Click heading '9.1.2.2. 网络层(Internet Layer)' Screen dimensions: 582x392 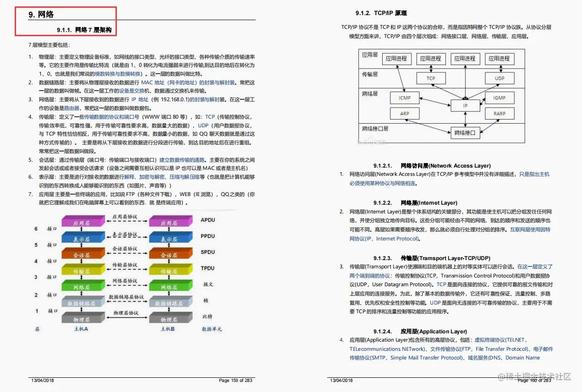click(415, 203)
